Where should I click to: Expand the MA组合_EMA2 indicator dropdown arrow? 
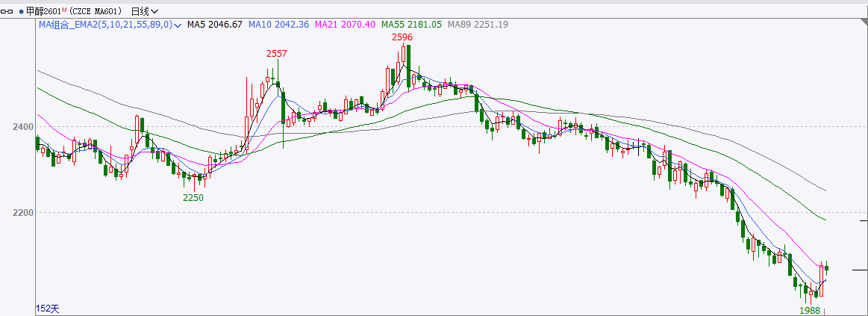point(178,25)
